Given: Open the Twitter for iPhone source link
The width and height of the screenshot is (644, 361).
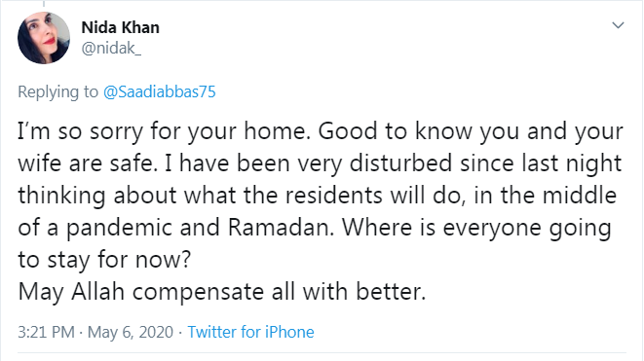Looking at the screenshot, I should (x=250, y=332).
